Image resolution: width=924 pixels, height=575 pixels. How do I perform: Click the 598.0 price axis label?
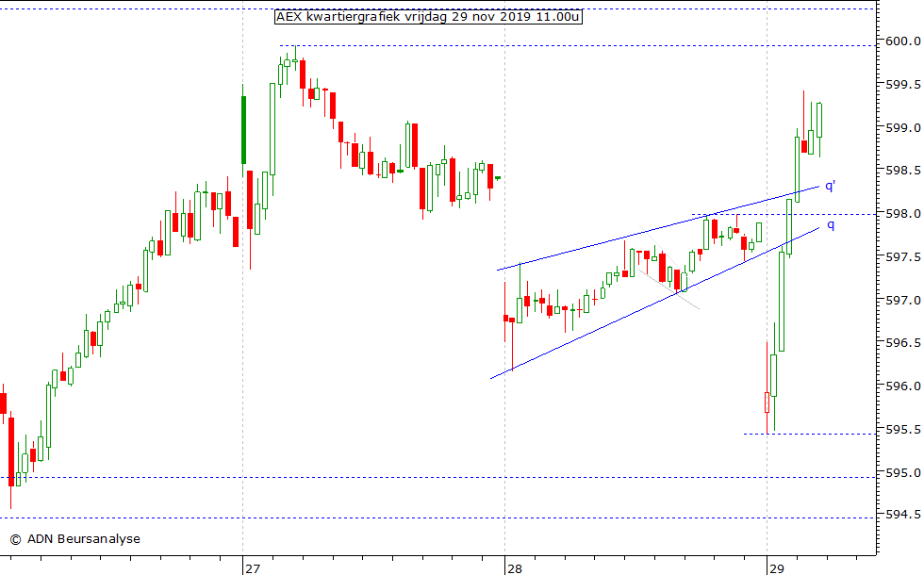902,214
